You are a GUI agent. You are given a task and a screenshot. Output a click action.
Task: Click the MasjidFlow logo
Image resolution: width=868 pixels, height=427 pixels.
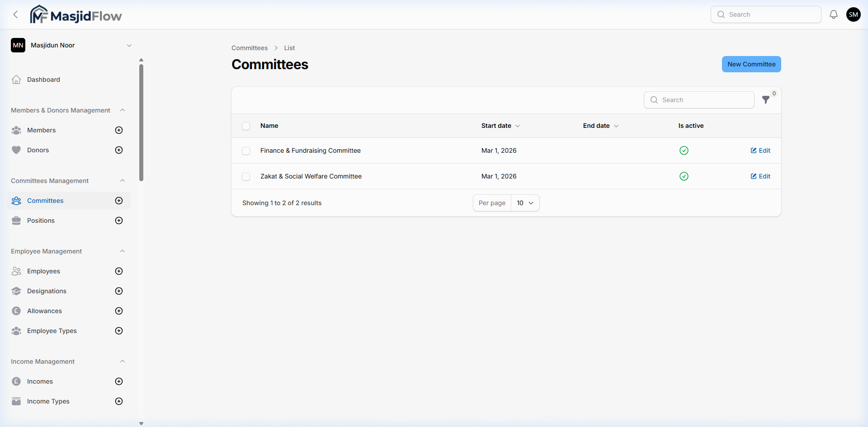tap(75, 14)
